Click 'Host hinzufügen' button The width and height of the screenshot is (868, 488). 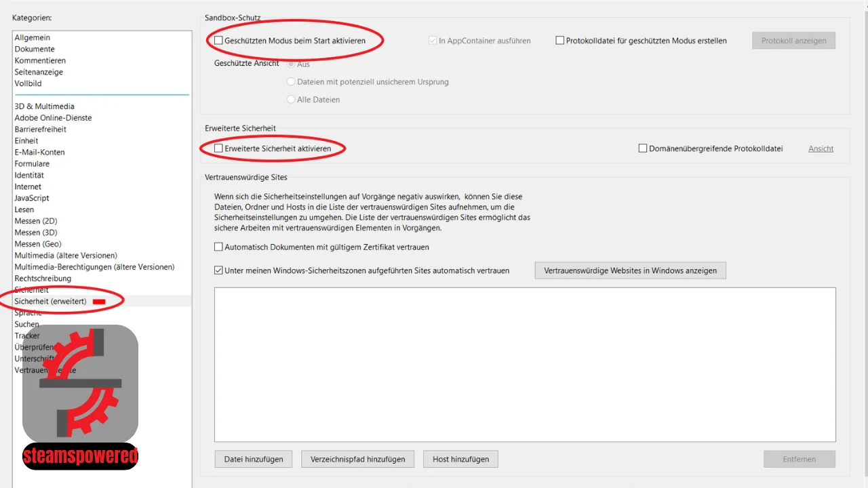[x=460, y=459]
